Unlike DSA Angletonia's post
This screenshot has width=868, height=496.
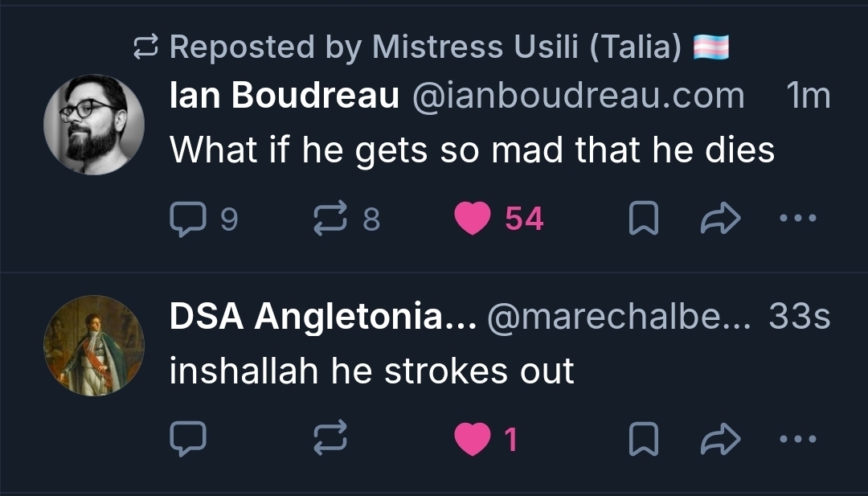[x=472, y=439]
